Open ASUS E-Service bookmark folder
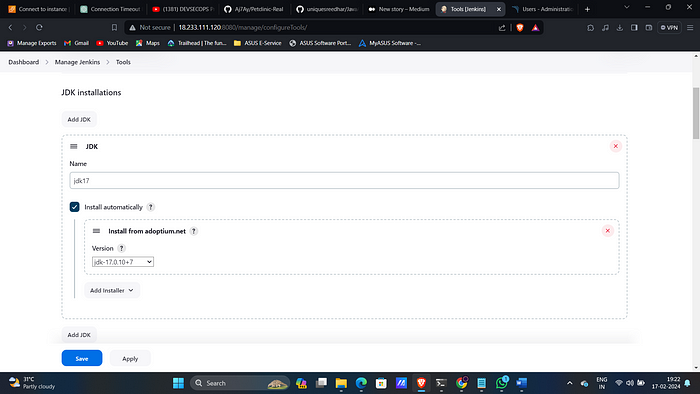Image resolution: width=700 pixels, height=394 pixels. (x=258, y=43)
